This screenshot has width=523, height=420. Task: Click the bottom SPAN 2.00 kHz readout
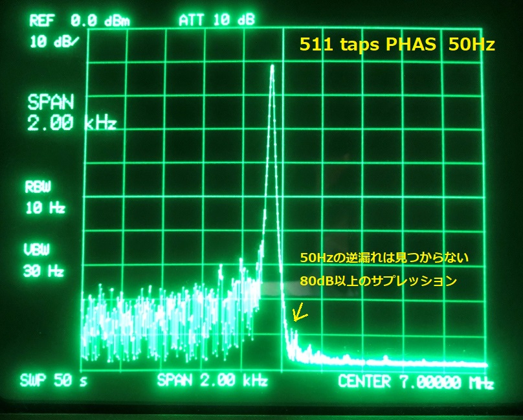(212, 380)
